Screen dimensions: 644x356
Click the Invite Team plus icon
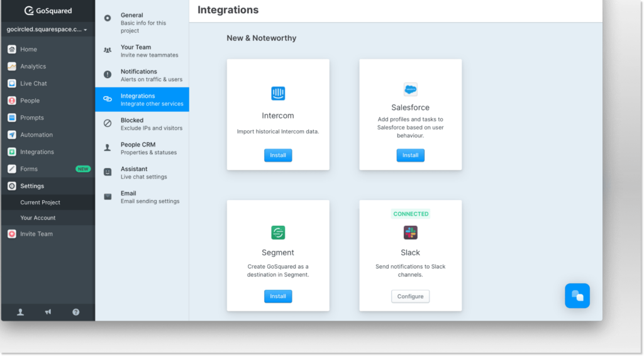[12, 234]
